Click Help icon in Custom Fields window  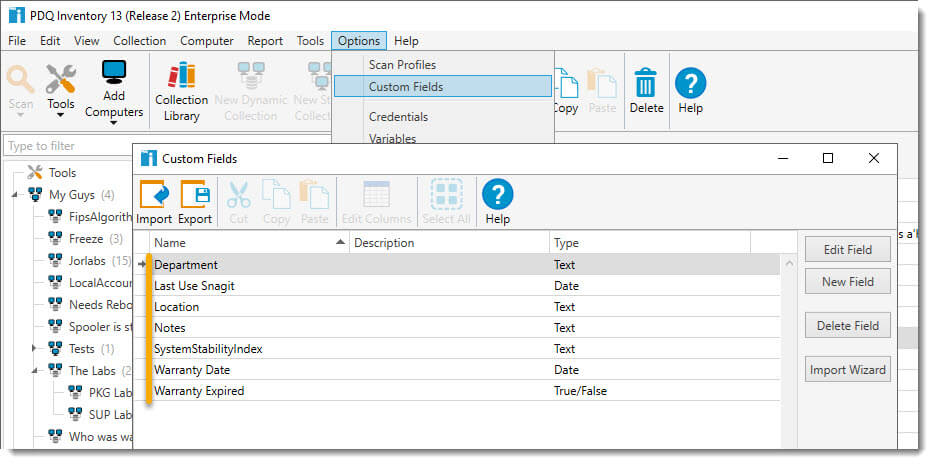497,195
